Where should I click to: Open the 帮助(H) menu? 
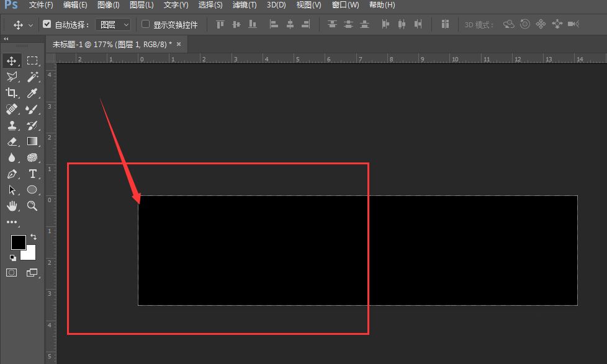(382, 5)
